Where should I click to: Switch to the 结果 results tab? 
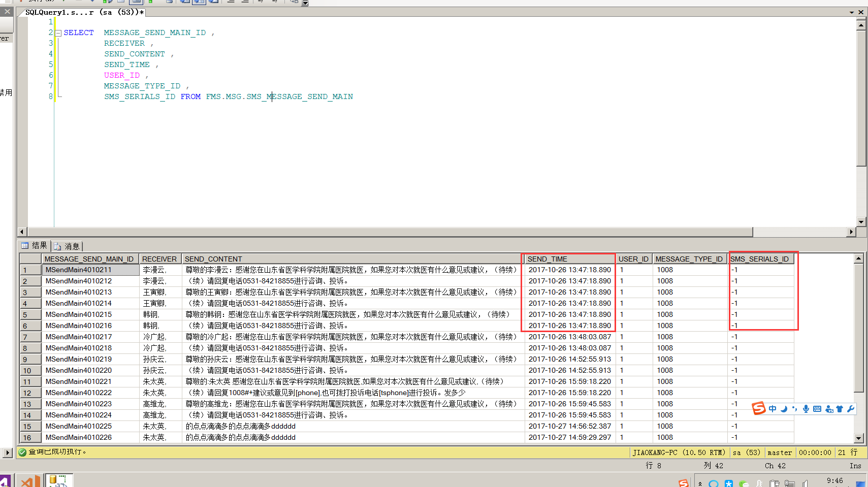pyautogui.click(x=35, y=246)
